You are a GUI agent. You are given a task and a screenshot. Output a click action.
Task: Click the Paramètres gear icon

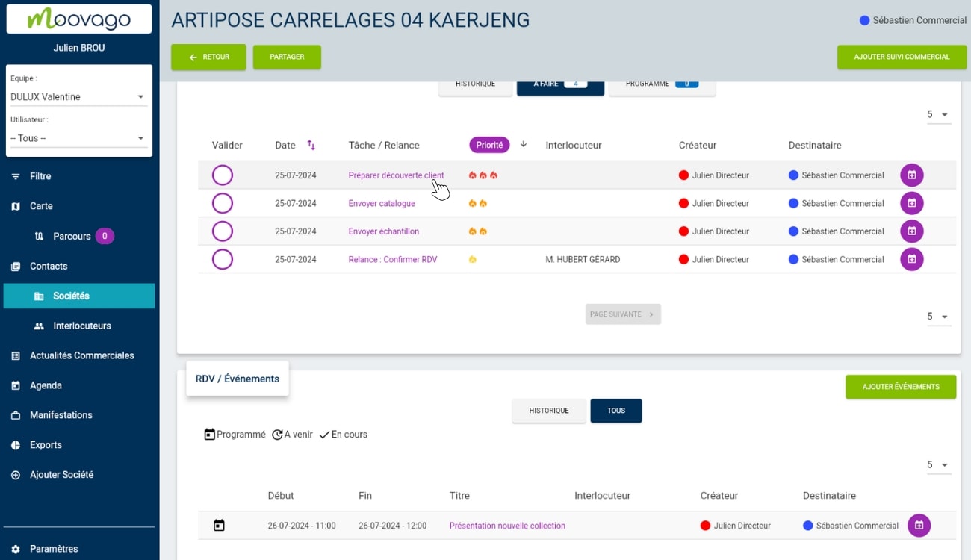[16, 549]
